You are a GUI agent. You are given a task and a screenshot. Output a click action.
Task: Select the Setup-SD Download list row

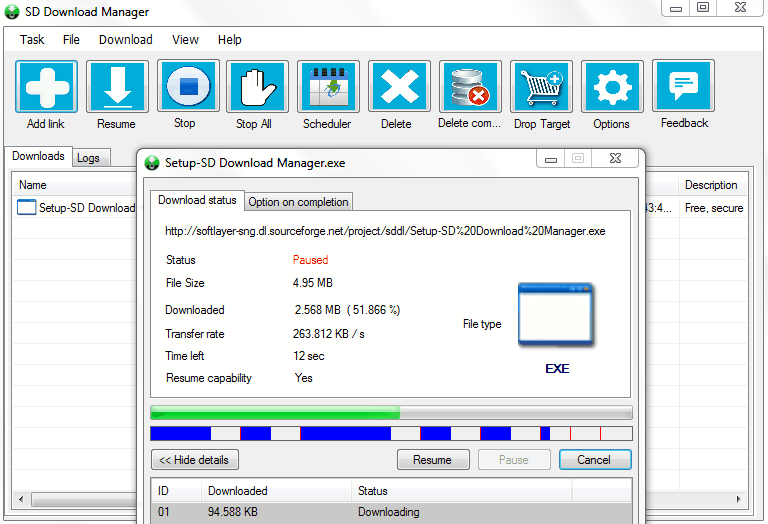(x=74, y=208)
